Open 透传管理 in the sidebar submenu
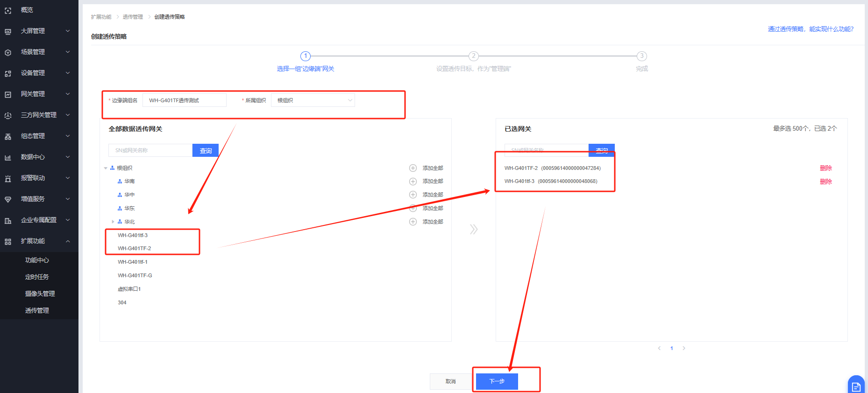Viewport: 868px width, 393px height. tap(37, 310)
